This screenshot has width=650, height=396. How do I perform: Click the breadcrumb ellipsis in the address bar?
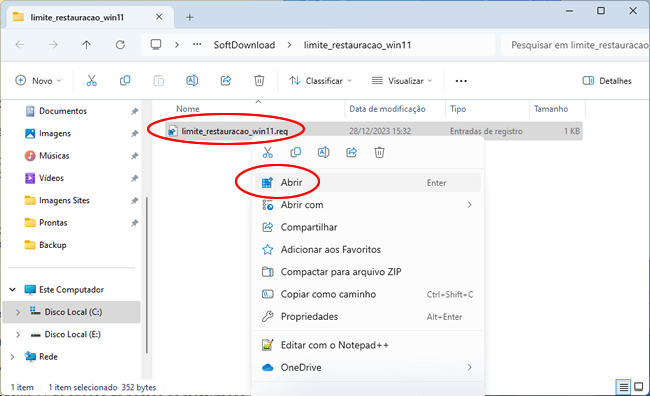[197, 45]
